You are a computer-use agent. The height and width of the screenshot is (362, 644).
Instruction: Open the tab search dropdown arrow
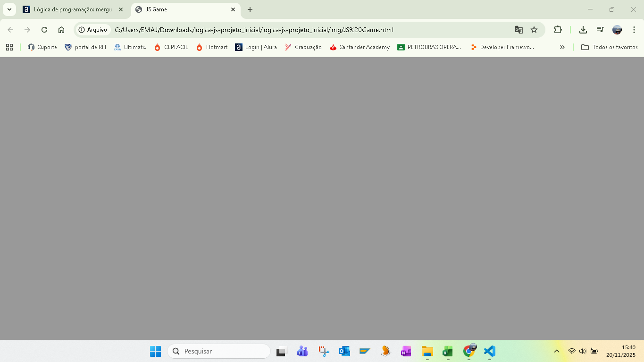pos(9,9)
